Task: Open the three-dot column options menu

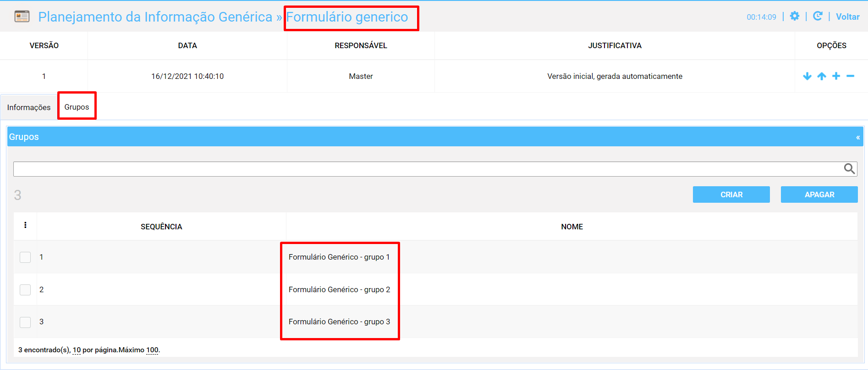Action: coord(25,225)
